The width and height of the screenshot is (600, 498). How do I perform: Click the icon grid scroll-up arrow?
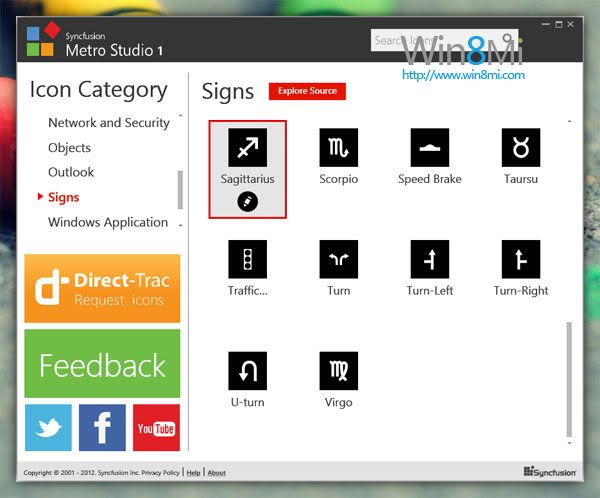569,121
